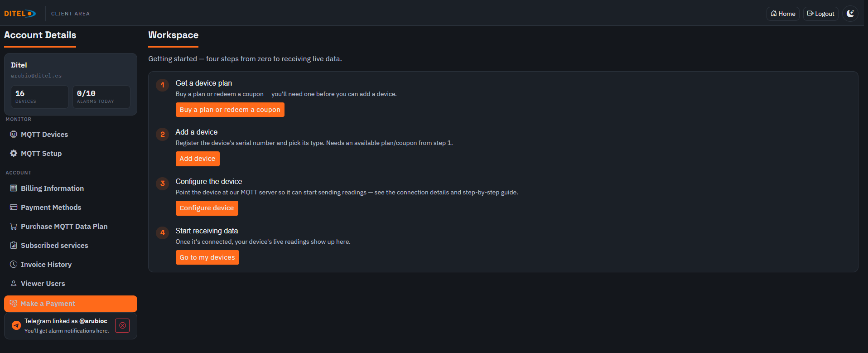868x353 pixels.
Task: Click the DITEL logo
Action: [20, 14]
